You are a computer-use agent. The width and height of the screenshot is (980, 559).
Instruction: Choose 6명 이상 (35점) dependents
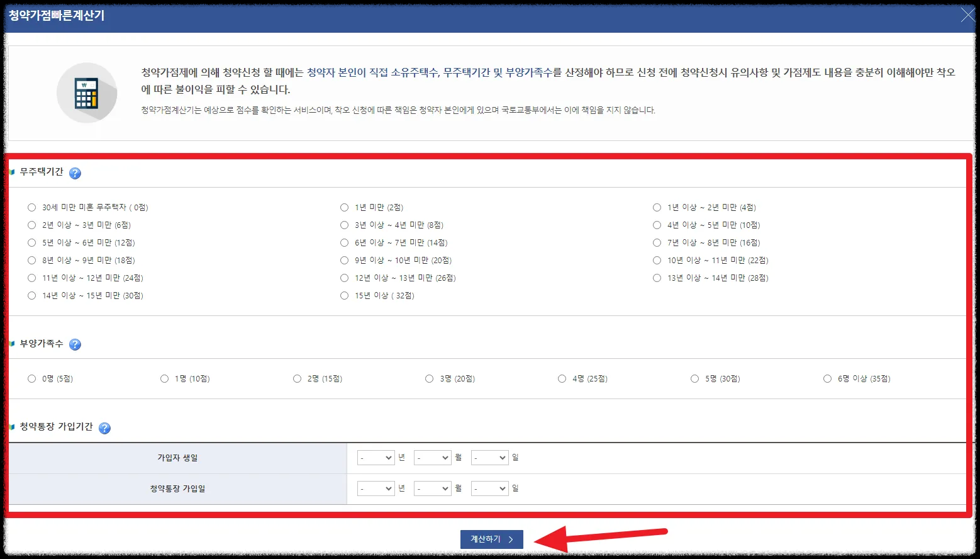tap(827, 378)
